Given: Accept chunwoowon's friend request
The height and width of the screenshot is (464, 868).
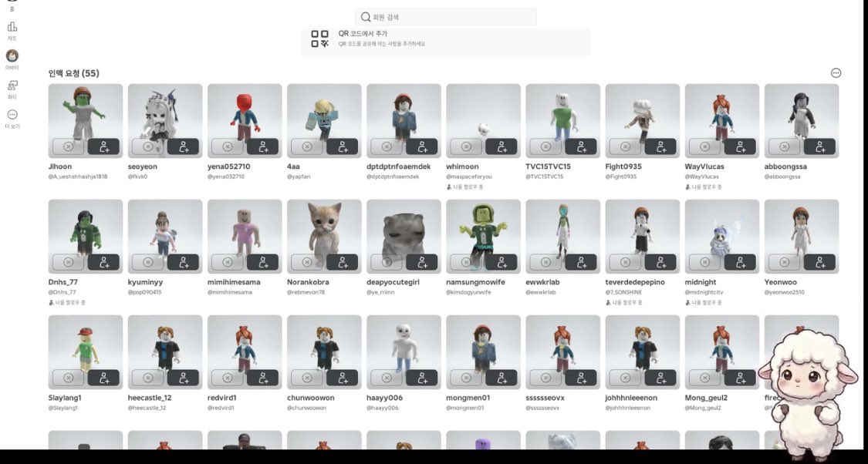Looking at the screenshot, I should tap(342, 378).
